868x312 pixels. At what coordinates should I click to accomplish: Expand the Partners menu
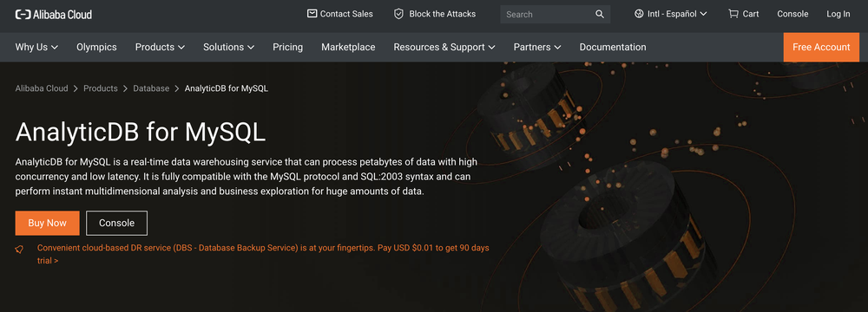click(x=537, y=47)
